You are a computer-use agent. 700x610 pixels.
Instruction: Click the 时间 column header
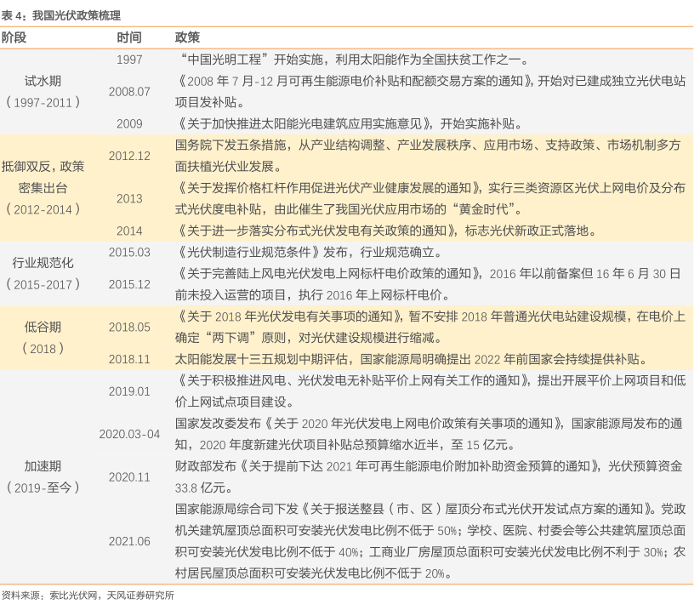pyautogui.click(x=129, y=38)
